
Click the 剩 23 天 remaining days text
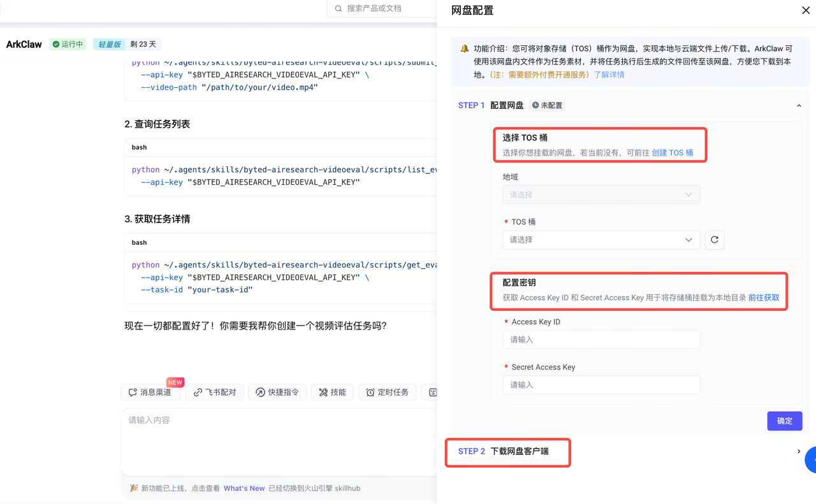pos(143,45)
